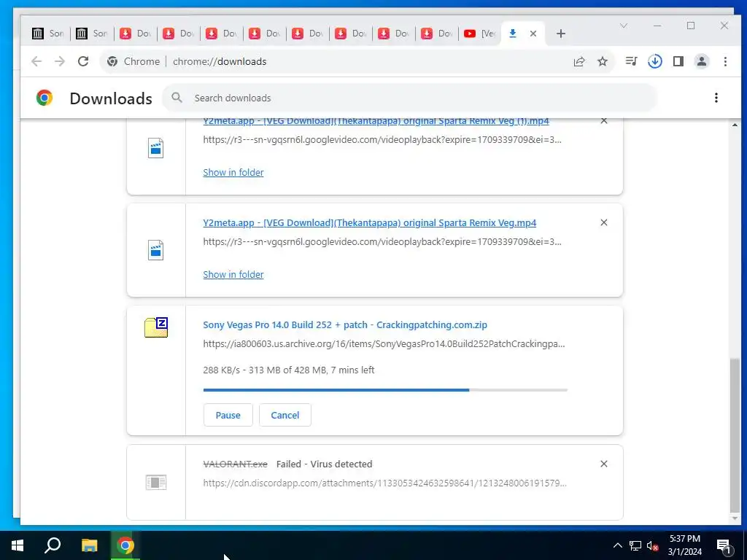The height and width of the screenshot is (560, 747).
Task: Pause the Sony Vegas Pro download
Action: pyautogui.click(x=228, y=415)
